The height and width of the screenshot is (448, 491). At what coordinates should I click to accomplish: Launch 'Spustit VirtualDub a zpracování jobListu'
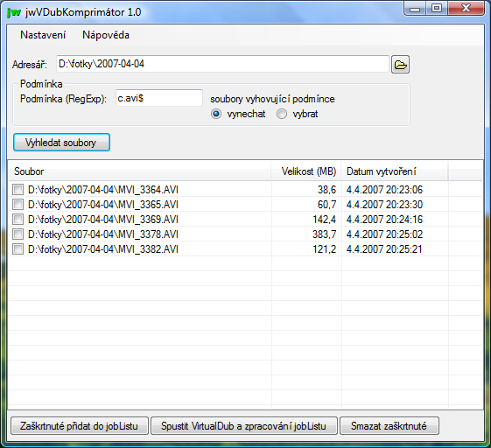point(244,426)
